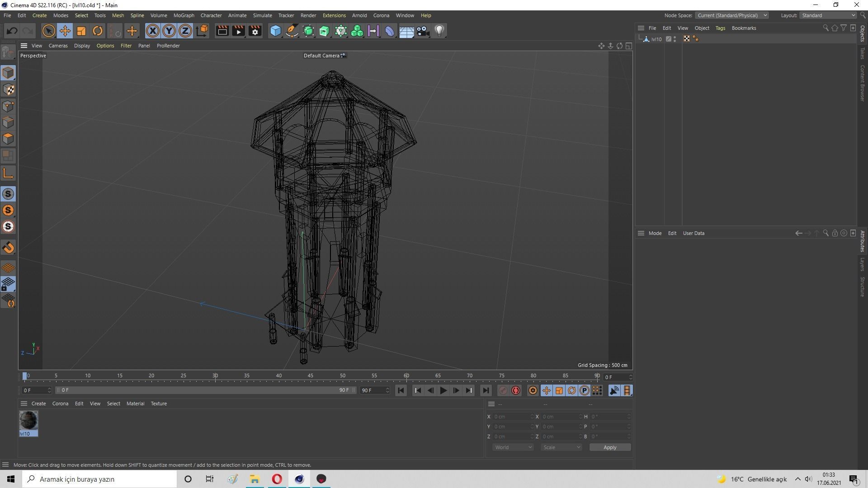Click the current frame playhead at 0
Image resolution: width=868 pixels, height=488 pixels.
[x=25, y=376]
